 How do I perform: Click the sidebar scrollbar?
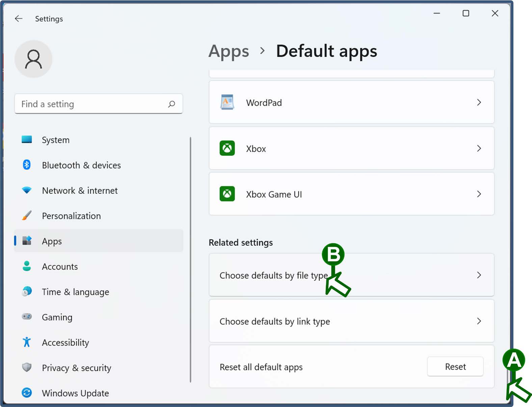(190, 259)
